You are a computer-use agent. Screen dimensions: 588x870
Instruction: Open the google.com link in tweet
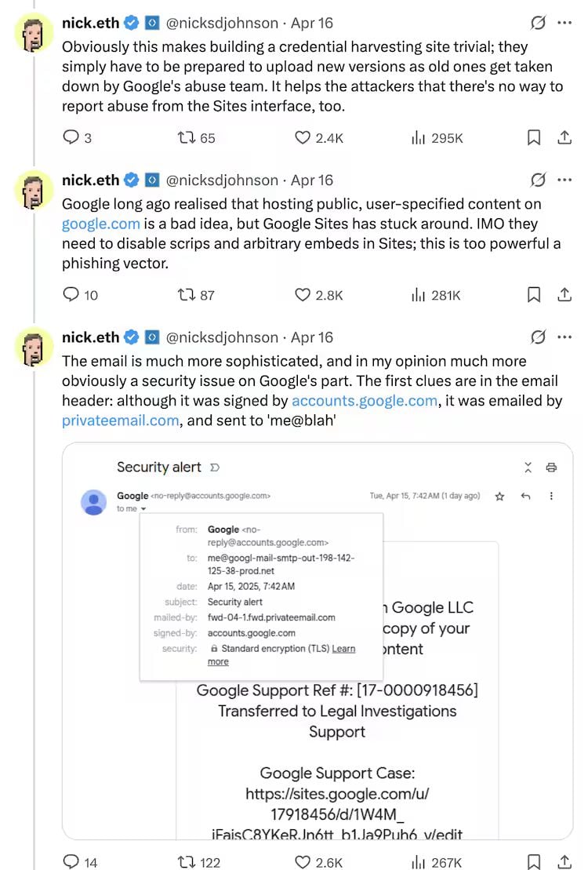pos(101,224)
